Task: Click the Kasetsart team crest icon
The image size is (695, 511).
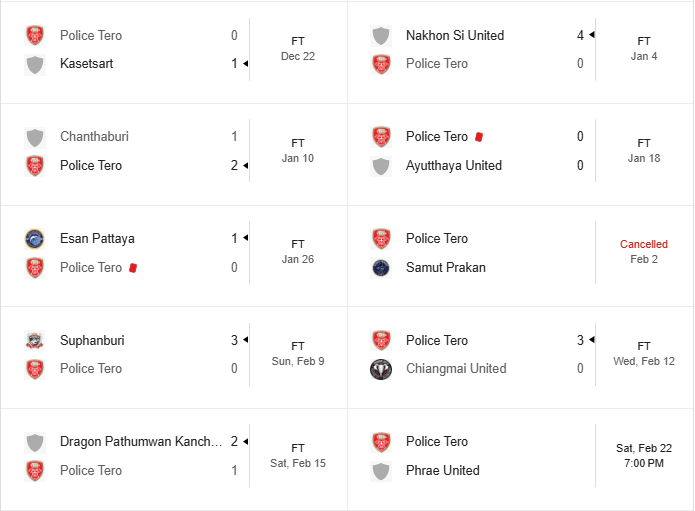Action: tap(35, 64)
